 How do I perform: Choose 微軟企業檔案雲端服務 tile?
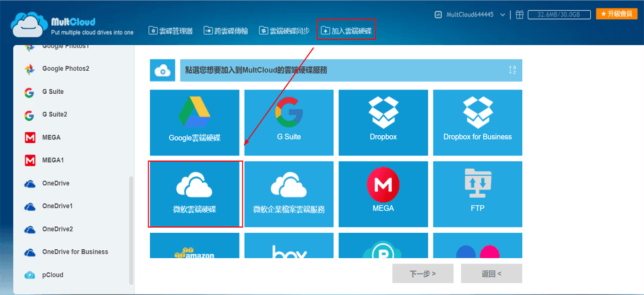pos(289,194)
